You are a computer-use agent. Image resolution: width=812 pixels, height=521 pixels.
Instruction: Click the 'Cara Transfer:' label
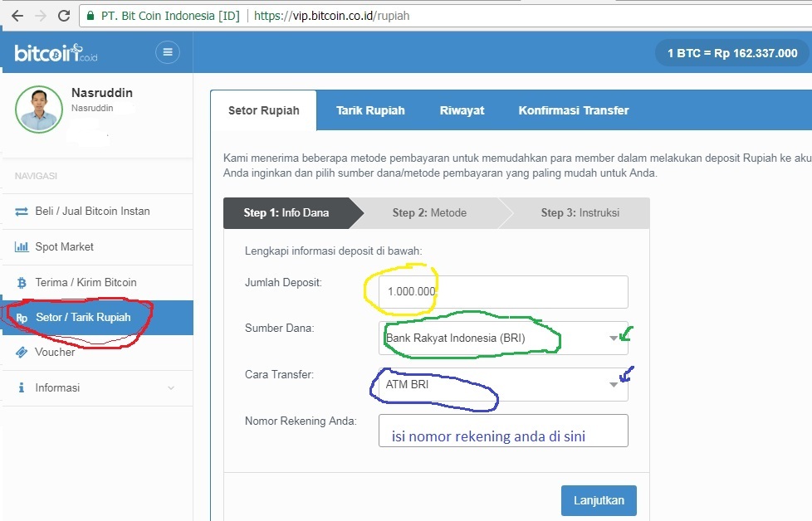tap(279, 375)
